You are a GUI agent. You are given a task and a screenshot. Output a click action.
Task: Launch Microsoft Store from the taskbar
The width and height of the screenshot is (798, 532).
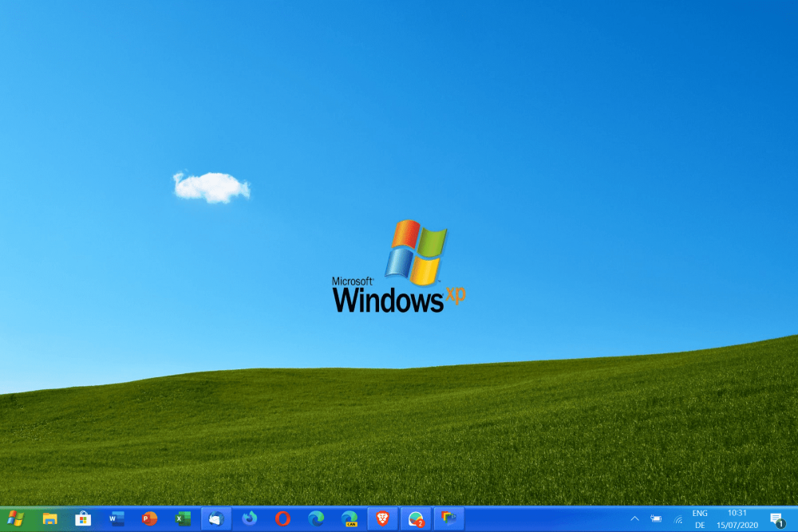pos(83,518)
